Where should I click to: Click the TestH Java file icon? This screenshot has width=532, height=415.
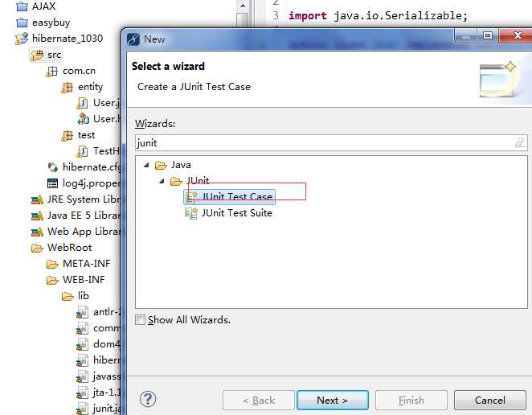coord(83,151)
